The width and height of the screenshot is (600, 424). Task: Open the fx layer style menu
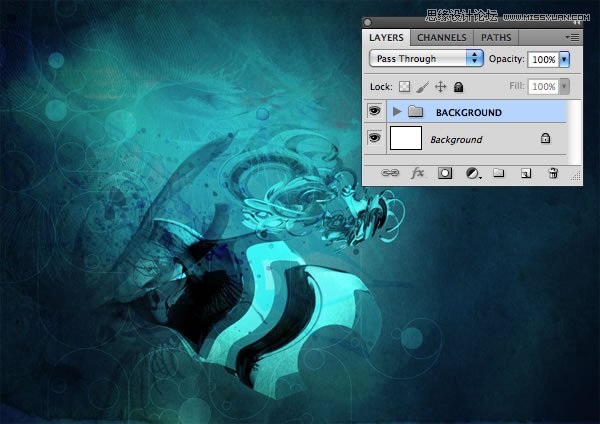(417, 173)
